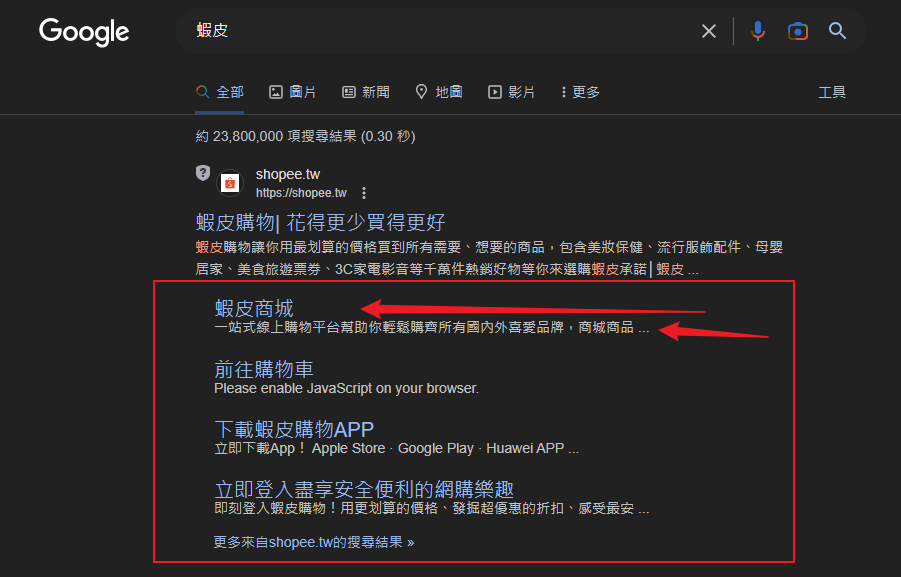The width and height of the screenshot is (901, 577).
Task: Open the 下載蝦皮購物APP sitelink
Action: [x=294, y=429]
